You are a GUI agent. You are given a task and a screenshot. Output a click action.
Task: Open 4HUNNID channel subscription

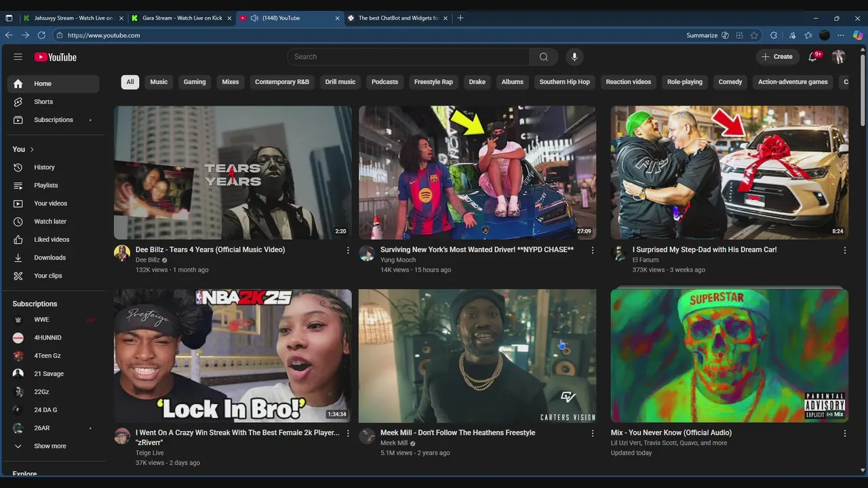[x=54, y=338]
